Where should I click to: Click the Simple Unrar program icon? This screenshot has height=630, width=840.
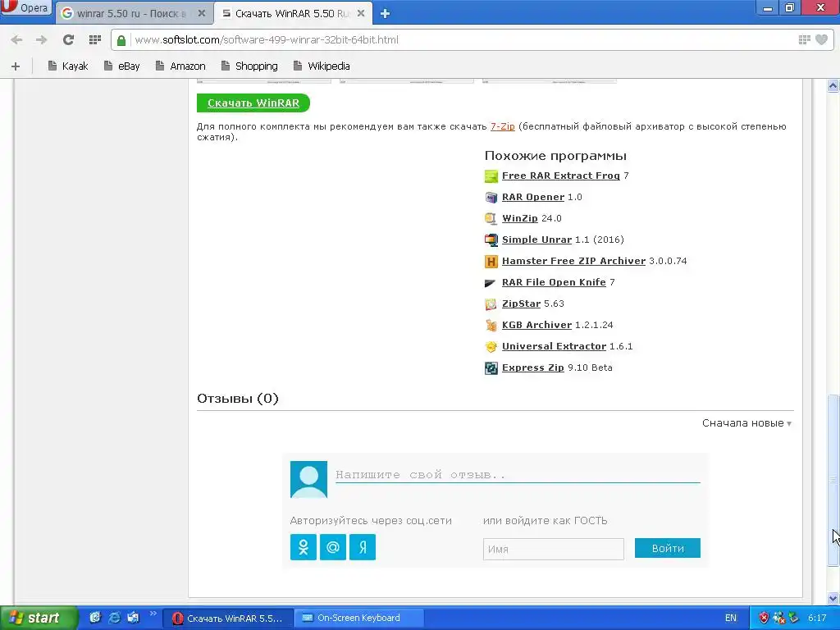coord(491,240)
